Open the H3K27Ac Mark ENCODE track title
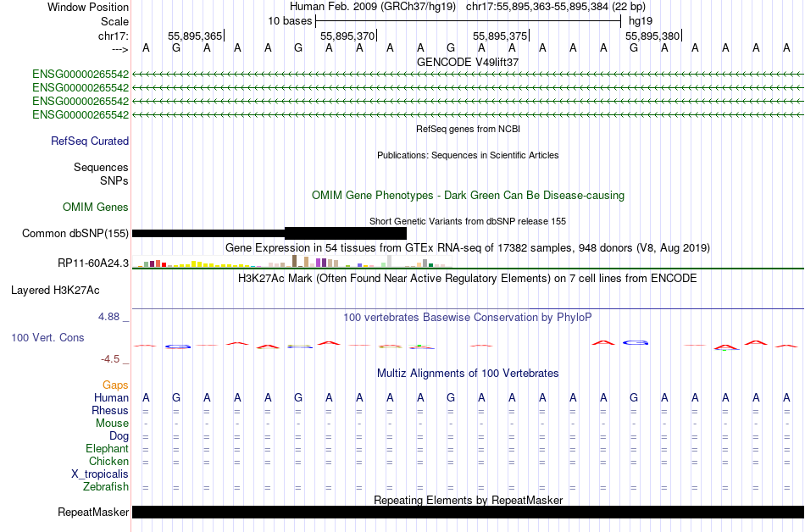This screenshot has width=805, height=532. pyautogui.click(x=468, y=279)
